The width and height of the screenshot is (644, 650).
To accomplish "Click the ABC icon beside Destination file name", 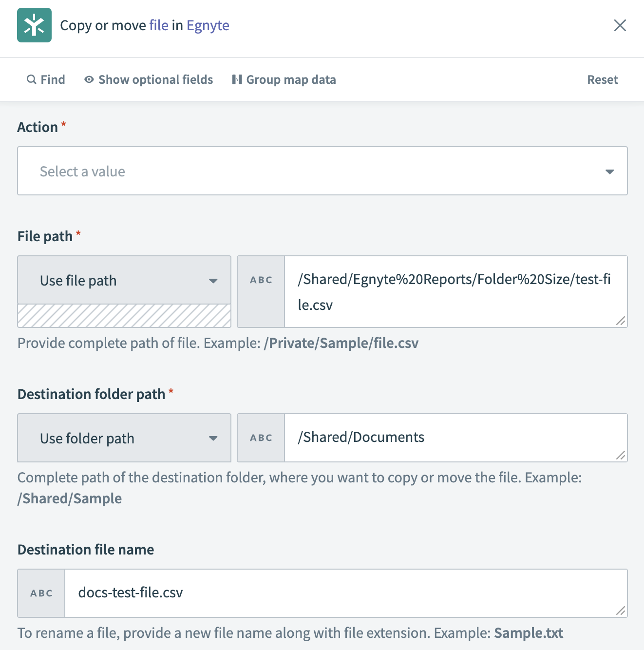I will 41,593.
